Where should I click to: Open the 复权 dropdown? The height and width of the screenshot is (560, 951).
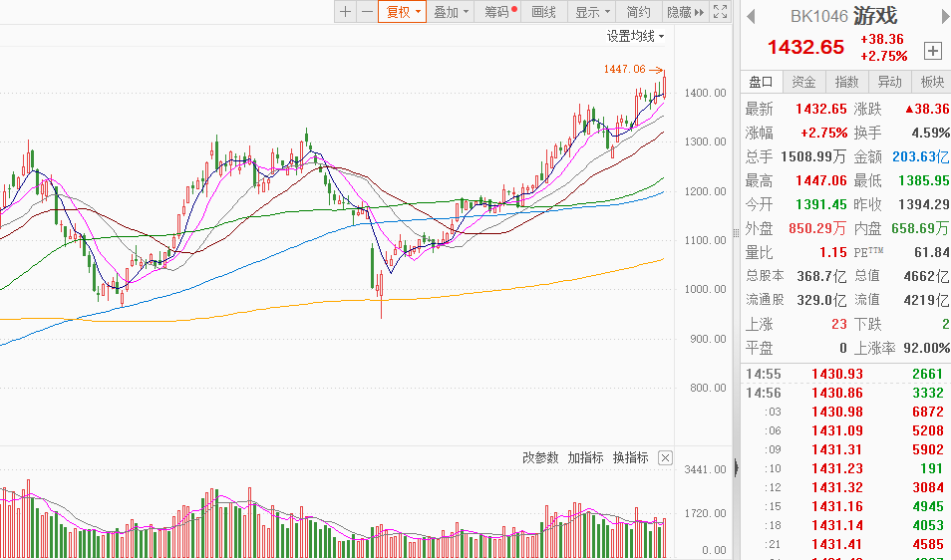point(404,12)
